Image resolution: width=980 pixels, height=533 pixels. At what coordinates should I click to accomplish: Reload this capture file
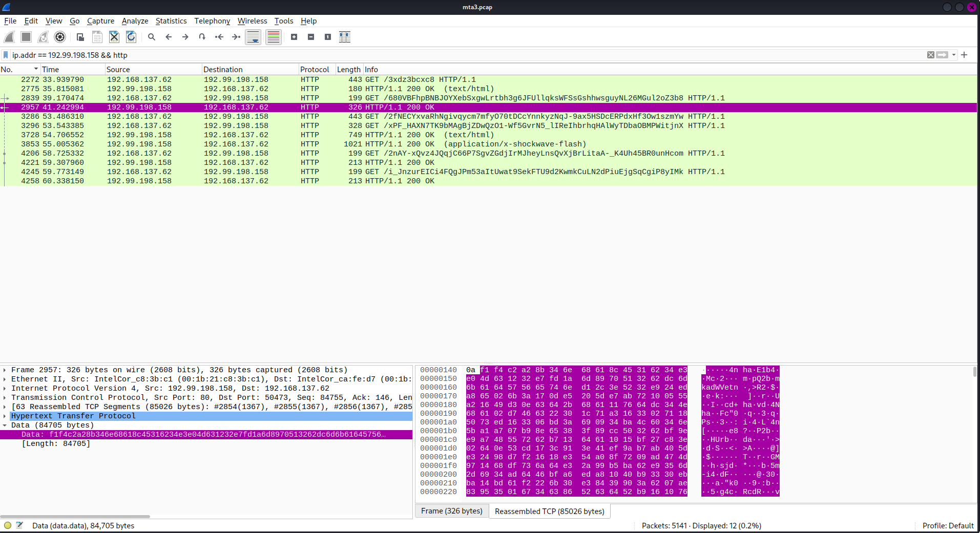tap(131, 37)
